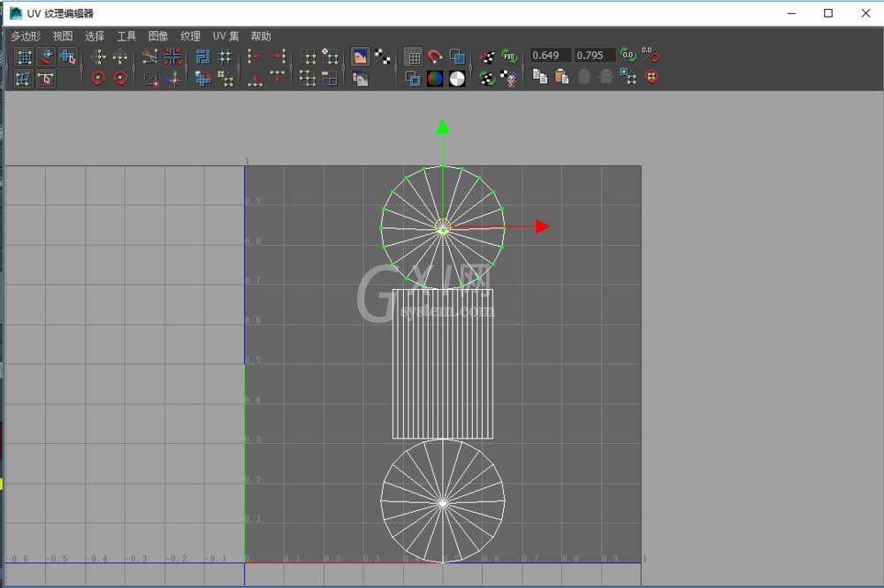
Task: Toggle isolate select mode
Action: [x=308, y=57]
